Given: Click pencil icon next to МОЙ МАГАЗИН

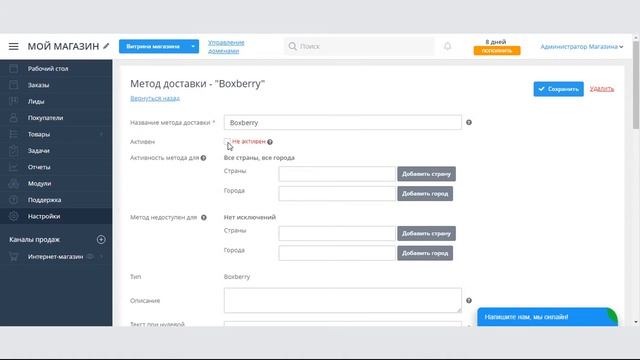Looking at the screenshot, I should (x=106, y=46).
